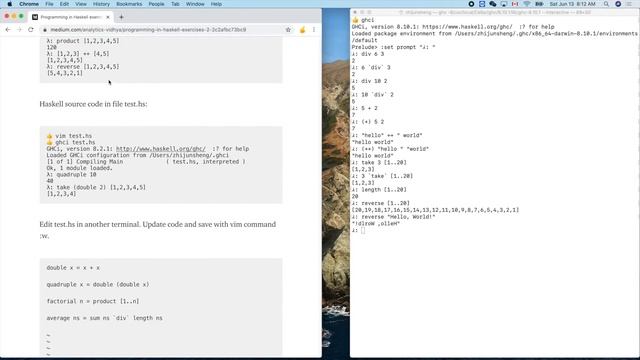This screenshot has width=640, height=360.
Task: Click 'λ: quadruple 10' line in article
Action: coord(71,175)
